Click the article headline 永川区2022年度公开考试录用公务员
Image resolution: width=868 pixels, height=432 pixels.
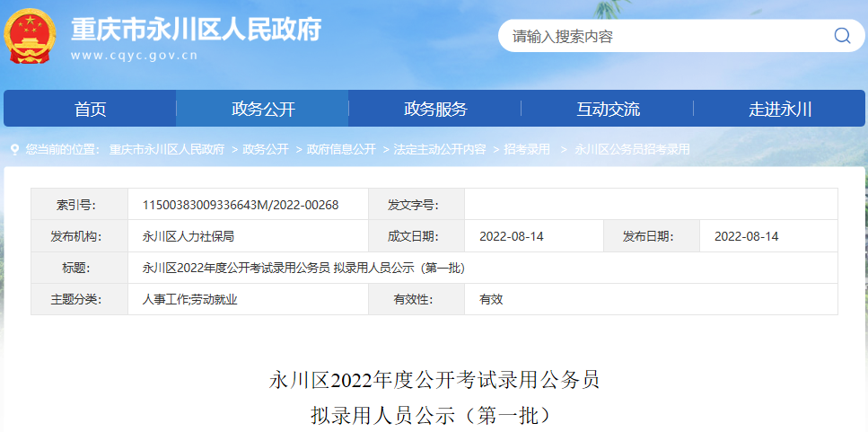(434, 381)
